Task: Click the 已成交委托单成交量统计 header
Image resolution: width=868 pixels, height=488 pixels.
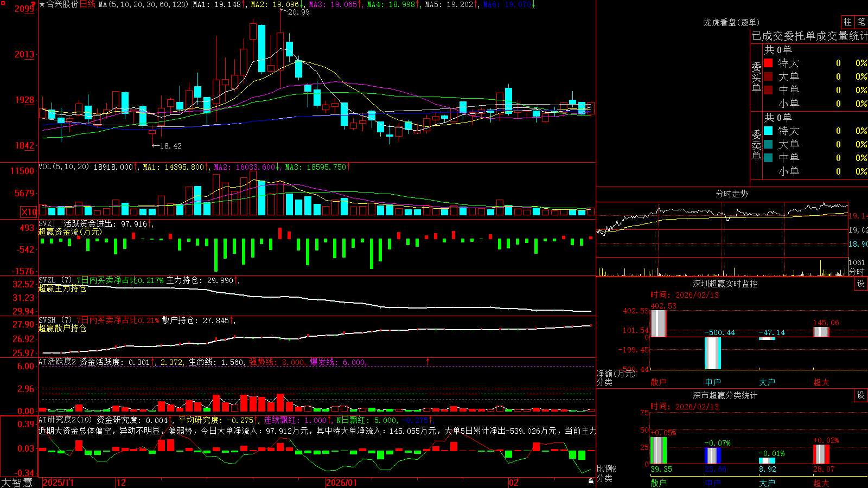Action: (809, 36)
